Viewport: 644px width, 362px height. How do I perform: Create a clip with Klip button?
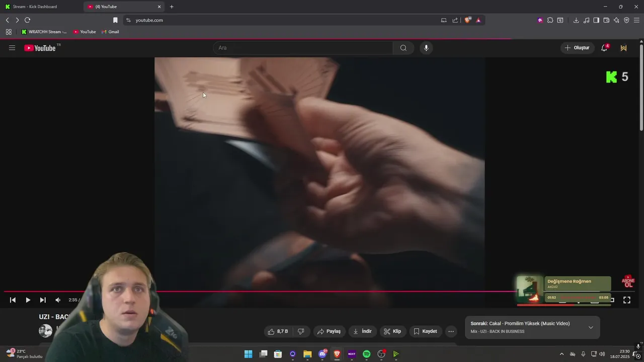pyautogui.click(x=392, y=331)
